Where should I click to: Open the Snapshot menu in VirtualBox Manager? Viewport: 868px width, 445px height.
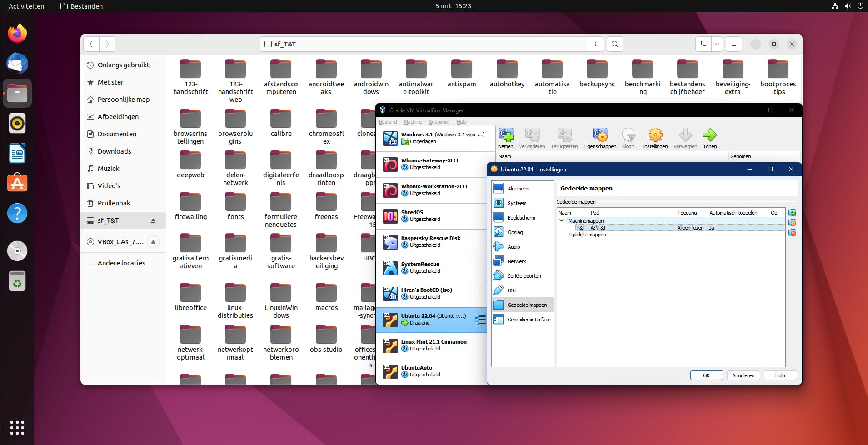pos(439,122)
